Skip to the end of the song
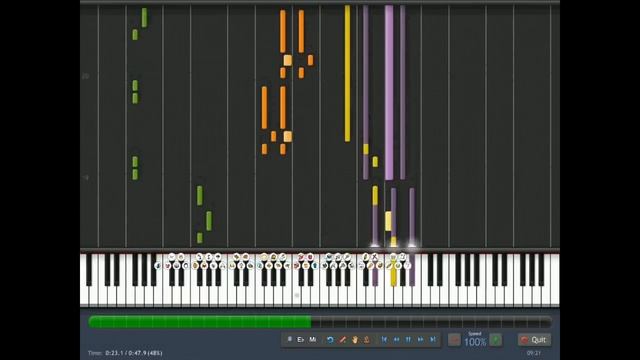 click(x=433, y=340)
